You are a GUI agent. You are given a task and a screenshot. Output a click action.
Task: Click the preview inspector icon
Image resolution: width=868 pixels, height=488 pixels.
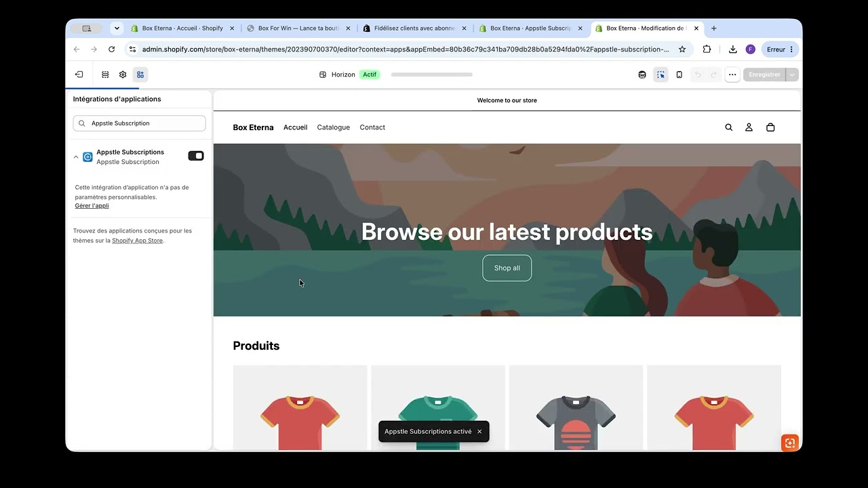pyautogui.click(x=642, y=75)
